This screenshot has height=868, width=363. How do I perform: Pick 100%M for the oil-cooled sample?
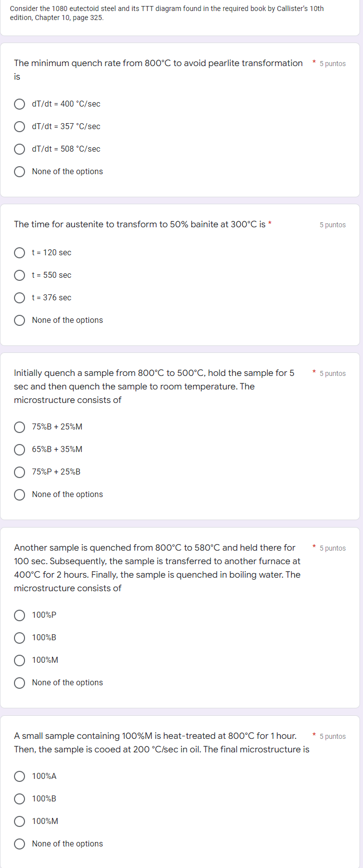(19, 821)
